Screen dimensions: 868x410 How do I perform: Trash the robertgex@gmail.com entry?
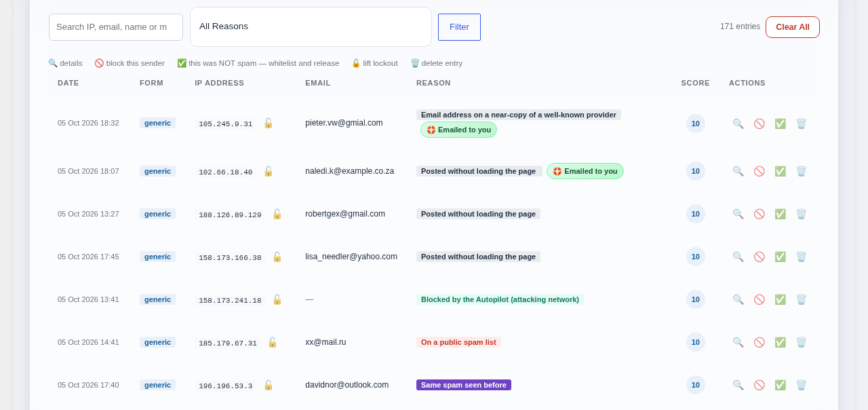pos(801,214)
